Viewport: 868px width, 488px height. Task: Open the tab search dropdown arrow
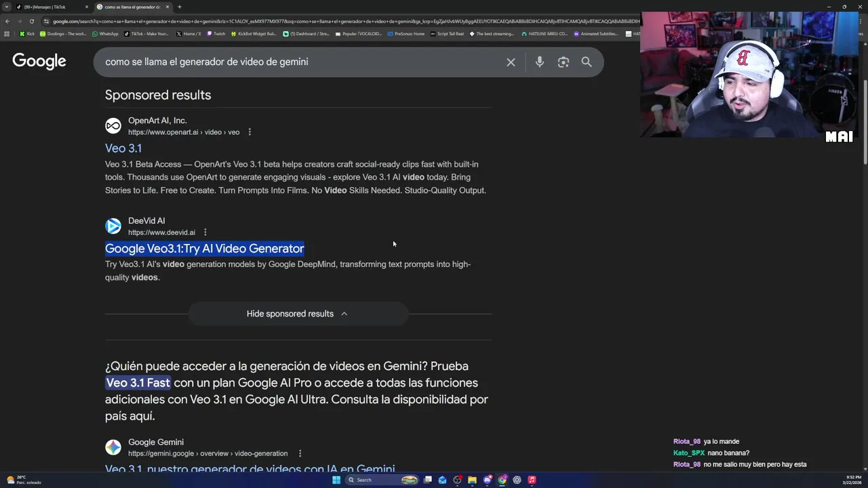(6, 7)
